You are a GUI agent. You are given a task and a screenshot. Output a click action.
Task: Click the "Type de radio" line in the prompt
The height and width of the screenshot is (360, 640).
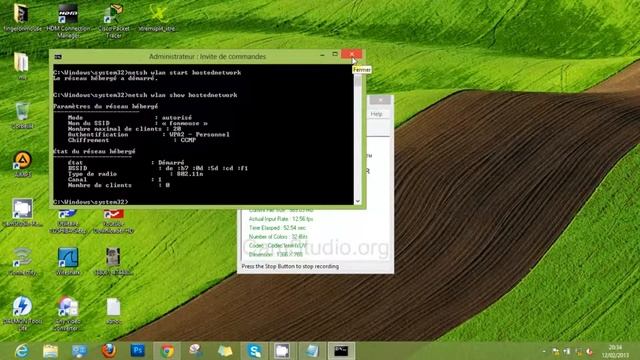tap(135, 174)
